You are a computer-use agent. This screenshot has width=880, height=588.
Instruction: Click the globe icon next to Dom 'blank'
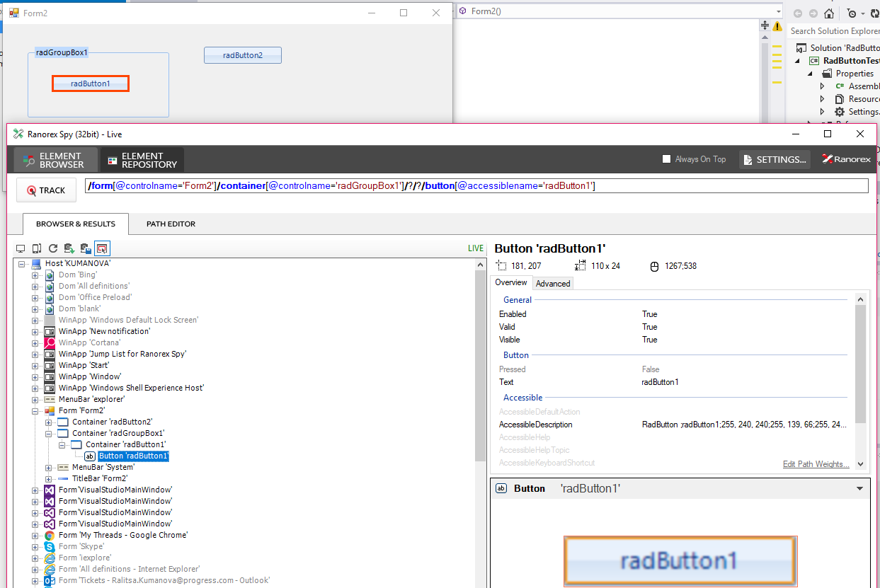[x=50, y=309]
